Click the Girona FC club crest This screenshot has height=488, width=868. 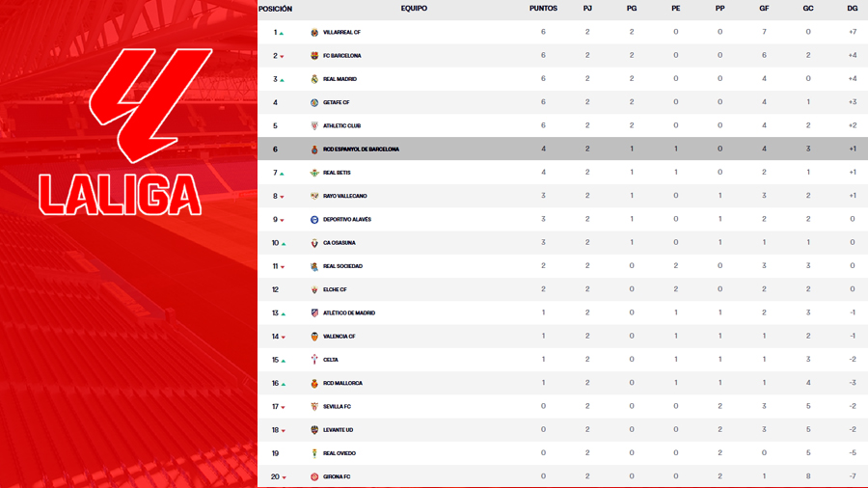pyautogui.click(x=314, y=476)
